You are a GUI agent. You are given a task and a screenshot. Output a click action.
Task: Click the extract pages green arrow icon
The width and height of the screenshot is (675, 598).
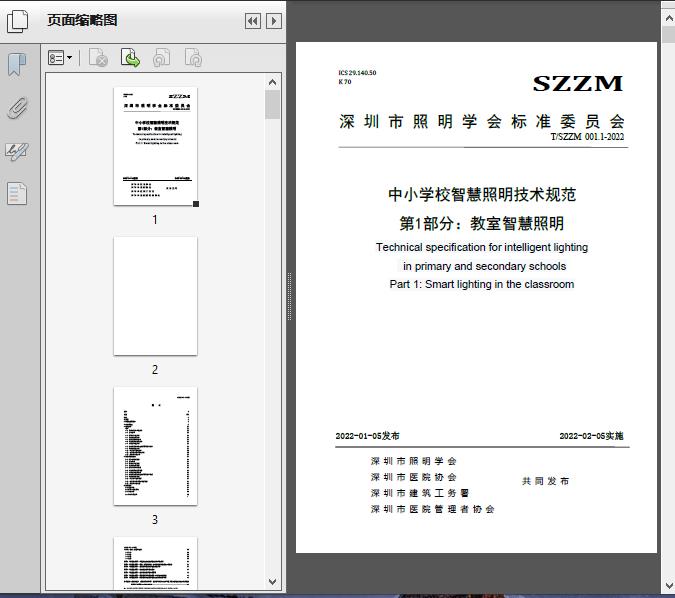tap(130, 57)
